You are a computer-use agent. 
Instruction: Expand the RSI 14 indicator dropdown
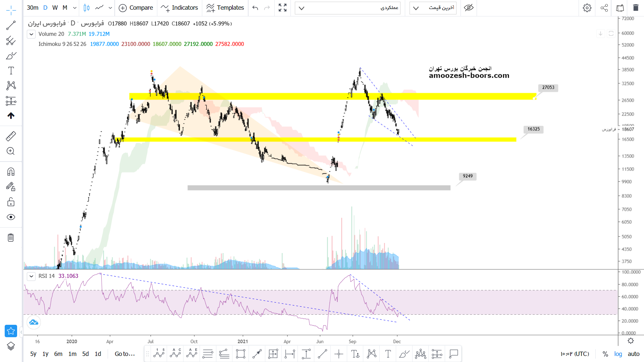(x=31, y=276)
